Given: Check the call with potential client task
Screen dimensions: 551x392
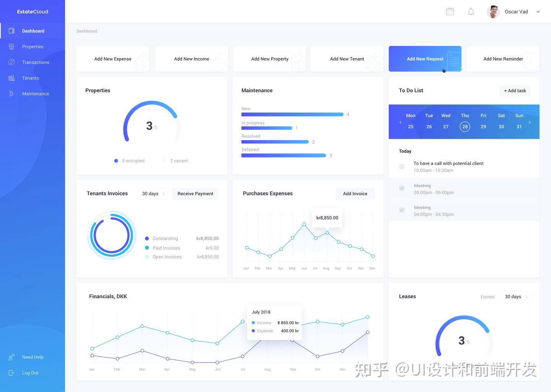Looking at the screenshot, I should tap(402, 167).
